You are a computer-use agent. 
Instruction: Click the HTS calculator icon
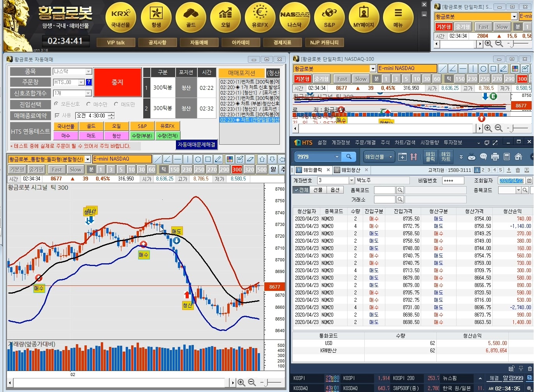point(507,157)
